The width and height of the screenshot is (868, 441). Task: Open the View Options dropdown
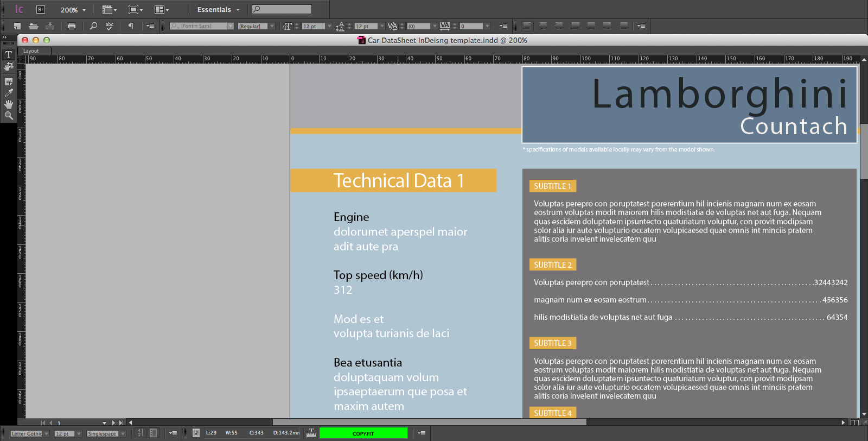point(110,10)
